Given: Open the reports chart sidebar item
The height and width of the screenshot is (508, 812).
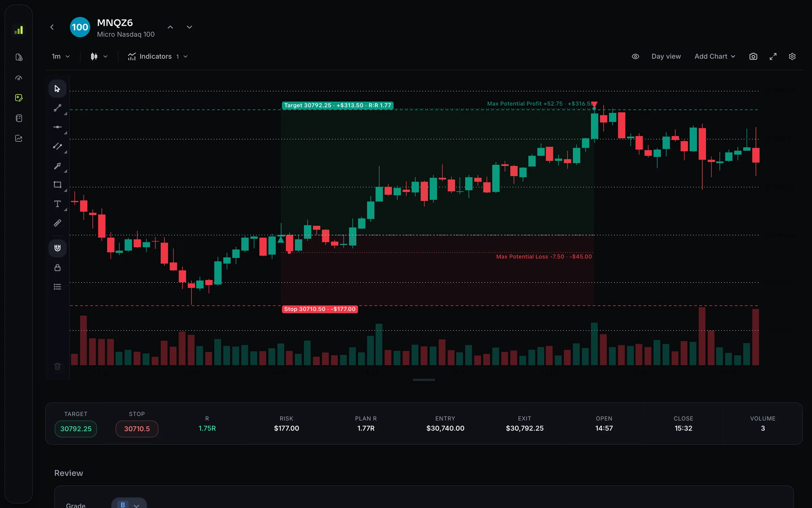Looking at the screenshot, I should point(19,139).
